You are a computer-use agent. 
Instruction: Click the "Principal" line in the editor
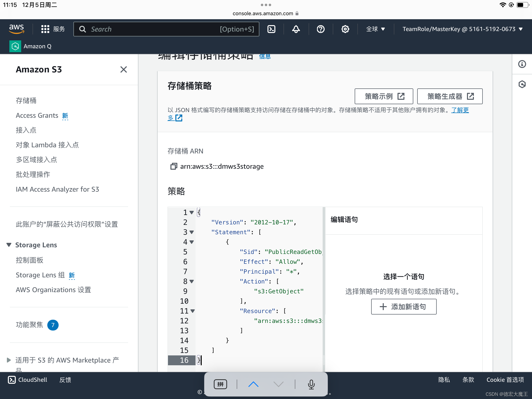[x=270, y=272]
